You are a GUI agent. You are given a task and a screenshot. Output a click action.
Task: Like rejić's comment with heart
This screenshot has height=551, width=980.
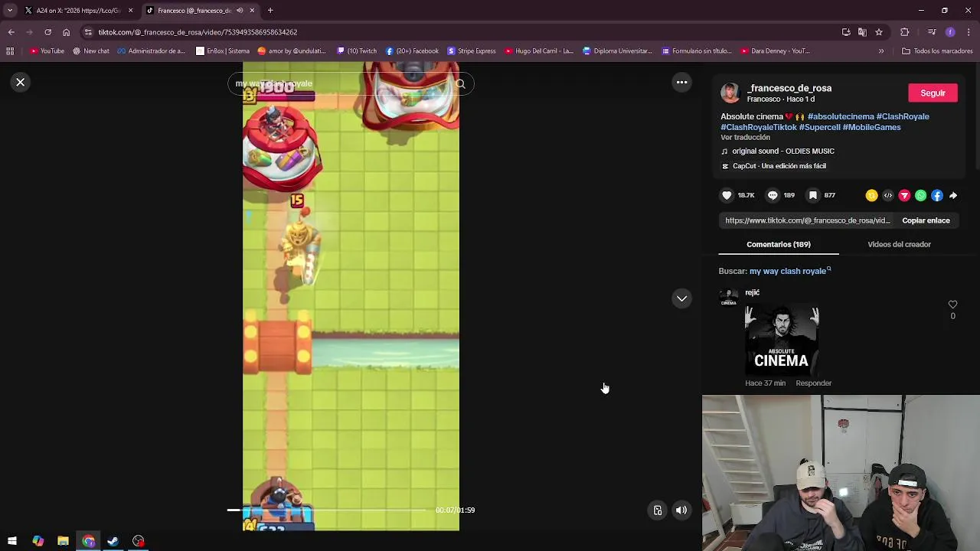point(952,305)
